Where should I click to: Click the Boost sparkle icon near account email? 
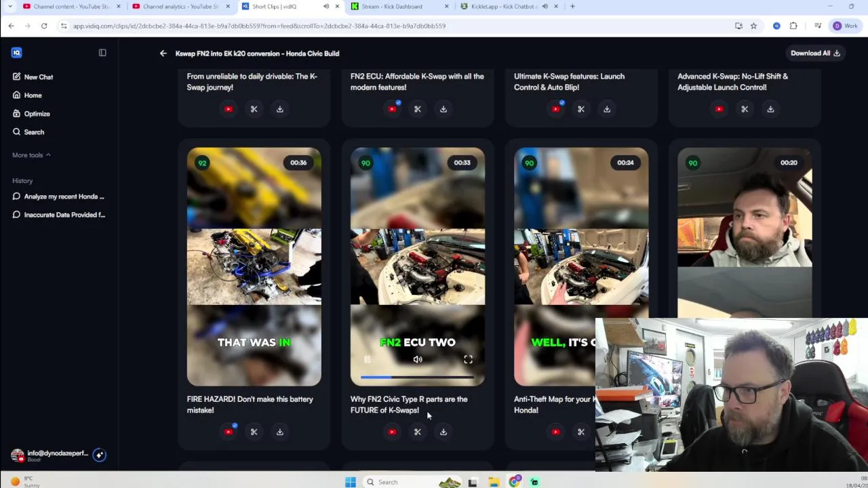click(x=99, y=455)
